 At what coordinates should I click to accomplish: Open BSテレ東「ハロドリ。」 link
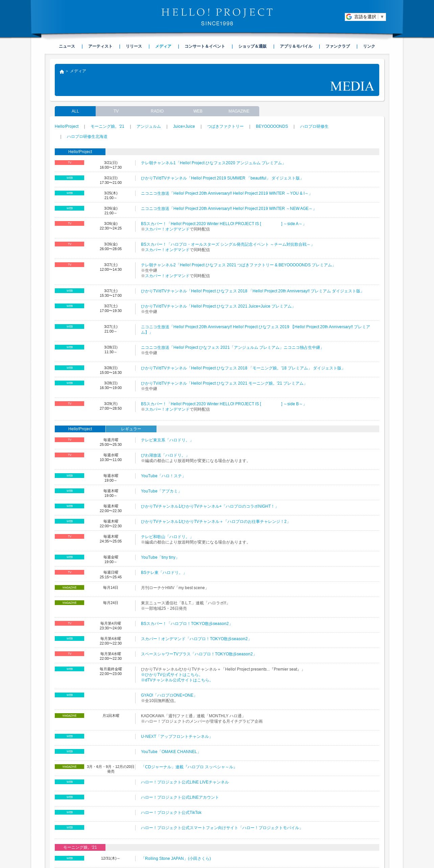(164, 573)
